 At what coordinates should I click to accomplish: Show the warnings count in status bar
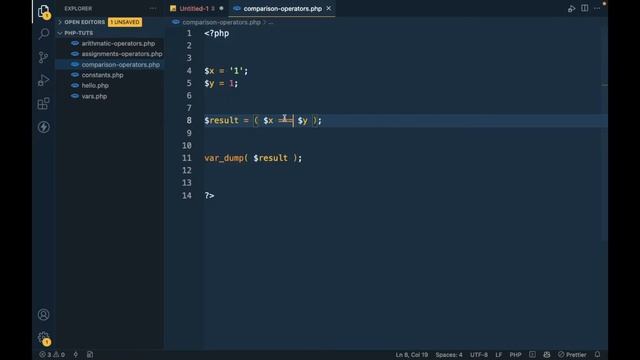point(59,355)
